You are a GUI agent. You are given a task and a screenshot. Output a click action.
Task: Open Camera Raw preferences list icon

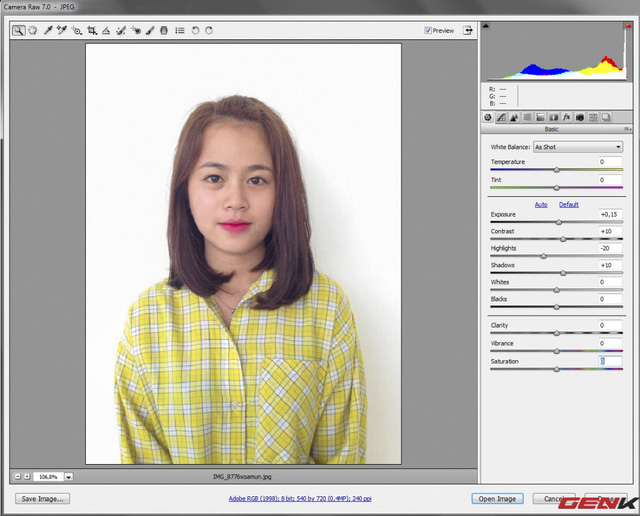[x=180, y=30]
